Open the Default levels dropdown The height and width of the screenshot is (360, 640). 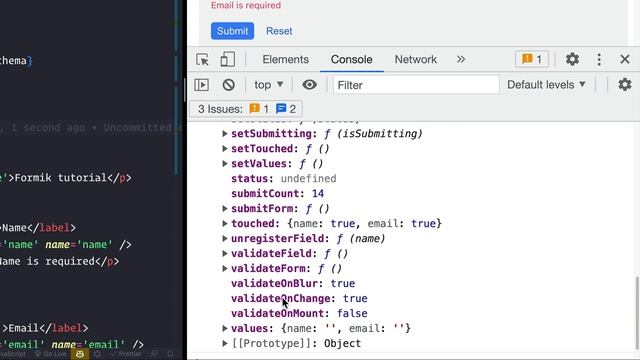(x=546, y=85)
